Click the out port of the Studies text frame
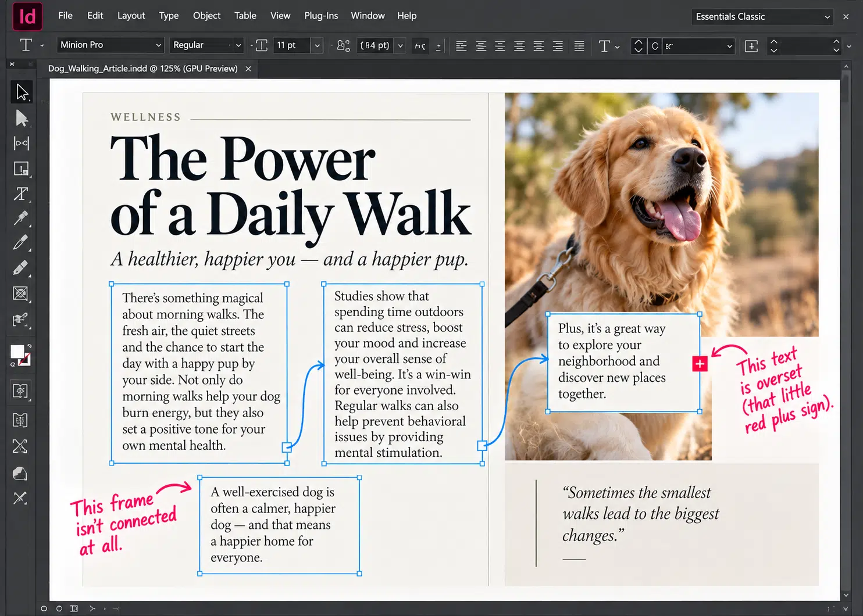863x616 pixels. (482, 446)
